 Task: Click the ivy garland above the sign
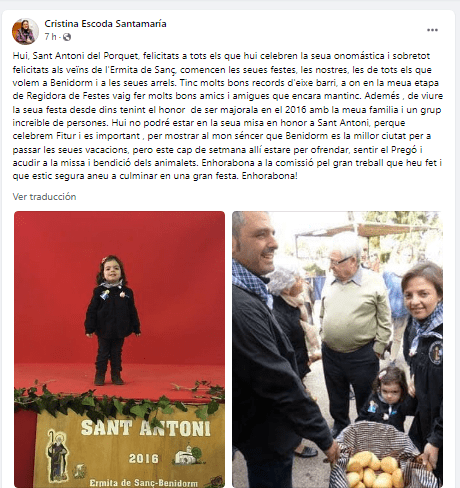(119, 400)
